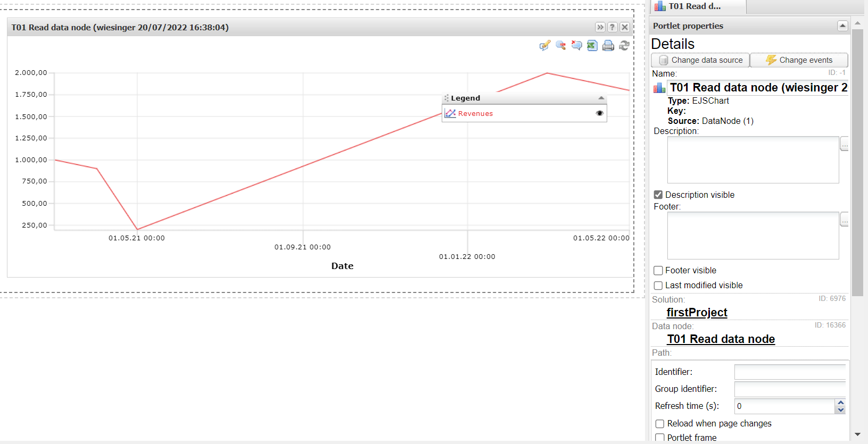Decrease Refresh time with down arrow
The height and width of the screenshot is (444, 868).
click(841, 410)
